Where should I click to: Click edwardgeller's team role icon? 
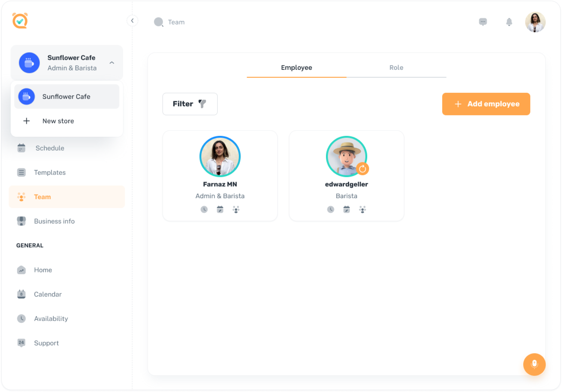click(362, 210)
